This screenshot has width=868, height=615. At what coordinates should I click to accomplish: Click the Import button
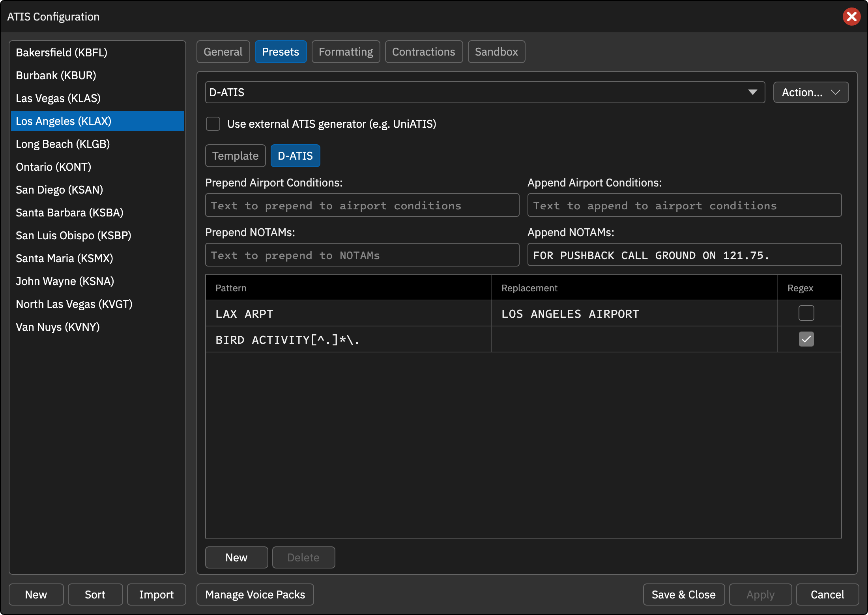pos(156,594)
